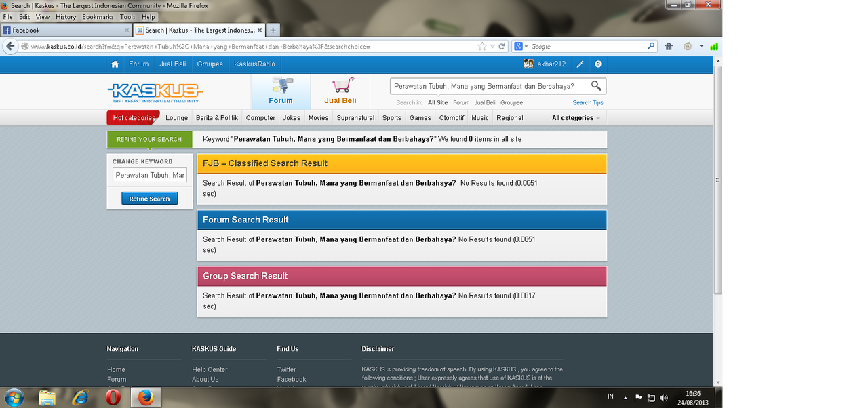Click the Hot categories tab
868x408 pixels.
point(134,118)
